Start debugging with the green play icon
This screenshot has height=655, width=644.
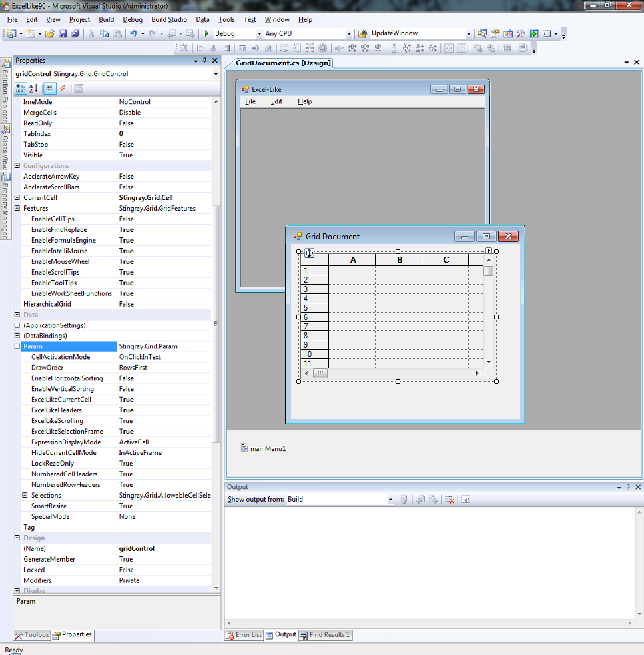click(x=206, y=33)
